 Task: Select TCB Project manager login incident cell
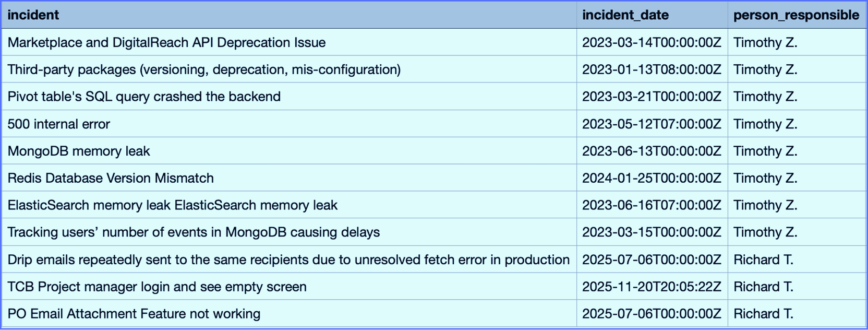tap(157, 287)
